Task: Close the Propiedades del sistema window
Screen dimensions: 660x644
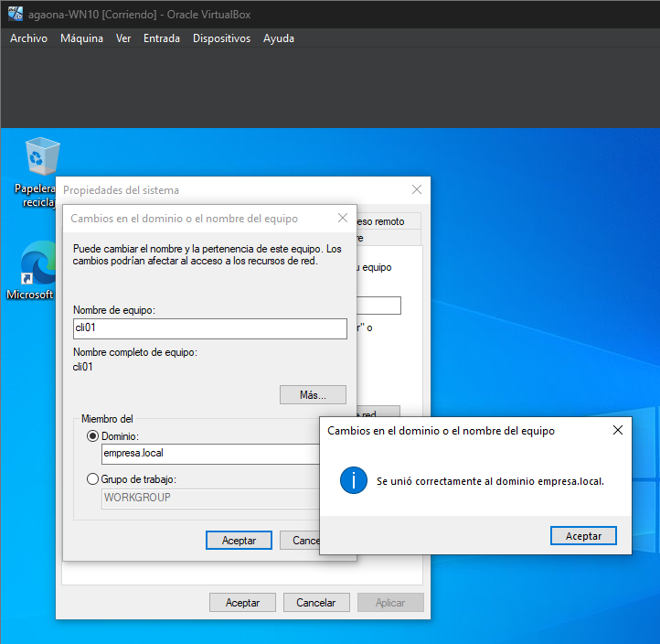Action: pyautogui.click(x=417, y=189)
